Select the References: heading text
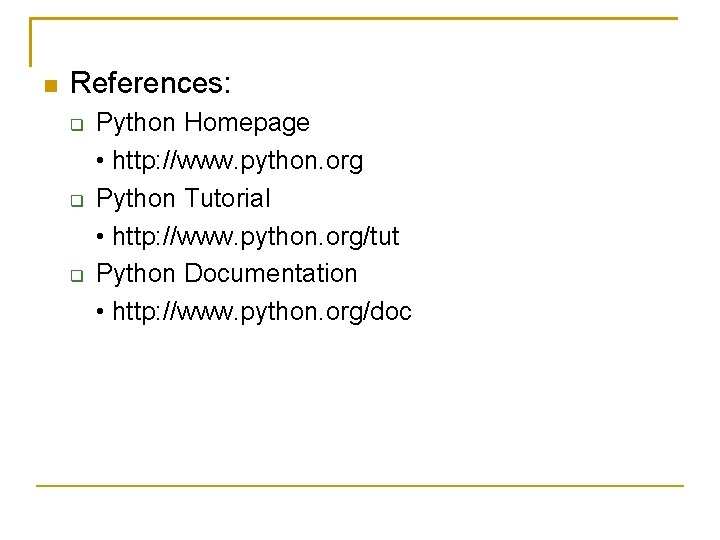Viewport: 720px width, 540px height. (151, 83)
